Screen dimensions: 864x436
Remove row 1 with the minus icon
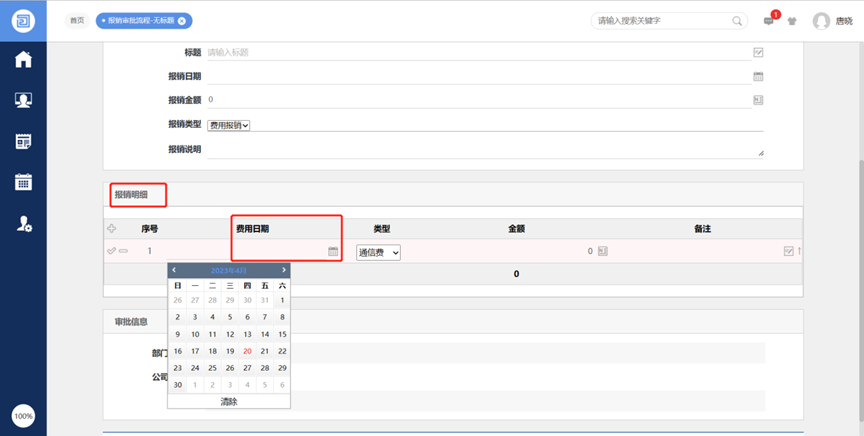[x=123, y=251]
